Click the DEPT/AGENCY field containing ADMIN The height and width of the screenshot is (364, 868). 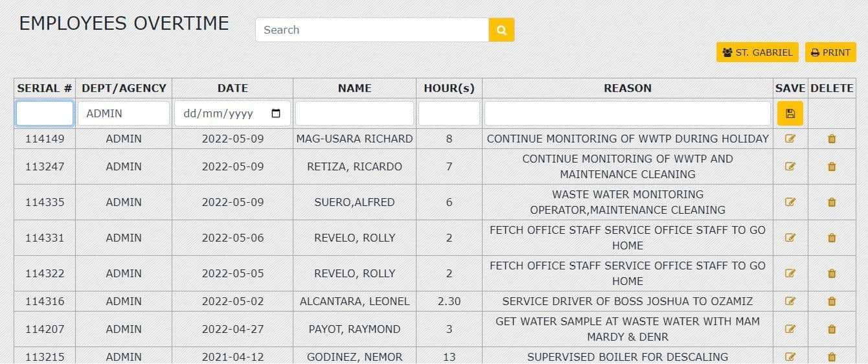pyautogui.click(x=124, y=113)
